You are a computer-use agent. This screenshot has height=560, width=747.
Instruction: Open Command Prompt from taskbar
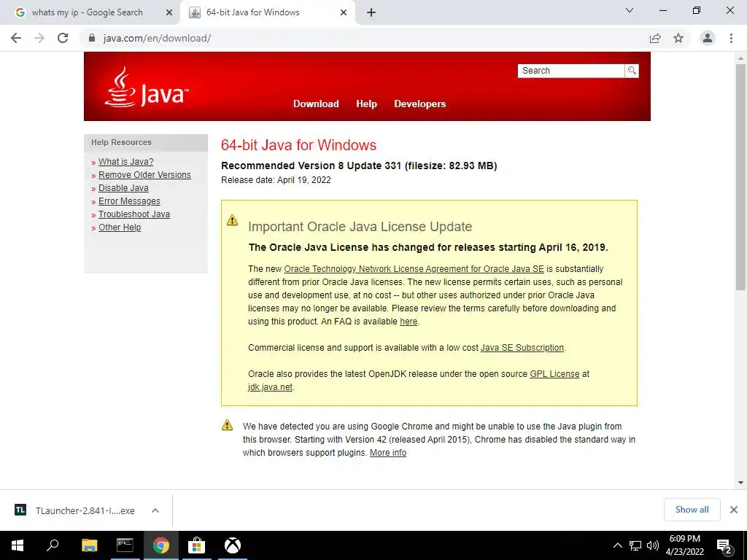click(125, 545)
